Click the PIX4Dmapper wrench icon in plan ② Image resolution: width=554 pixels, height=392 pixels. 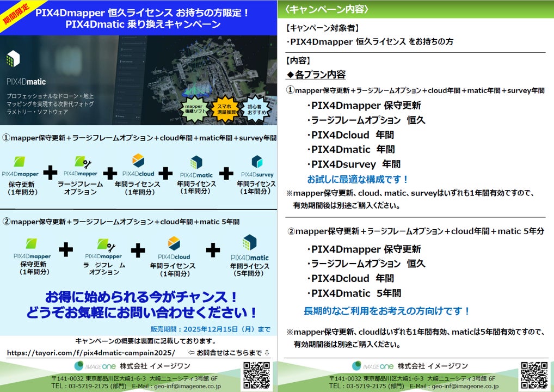(x=106, y=244)
